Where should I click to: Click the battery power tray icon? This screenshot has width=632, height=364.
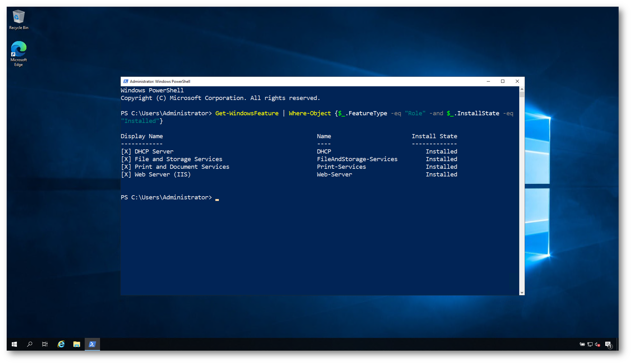click(582, 344)
